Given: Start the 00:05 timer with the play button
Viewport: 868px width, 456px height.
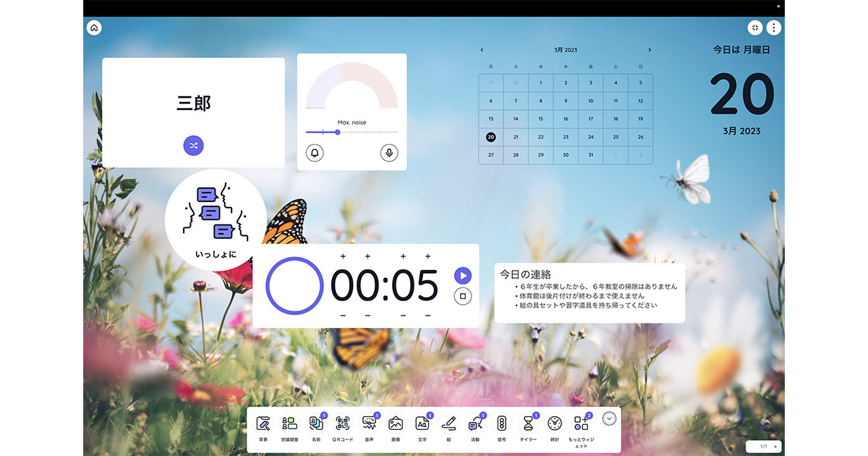Looking at the screenshot, I should click(x=463, y=275).
